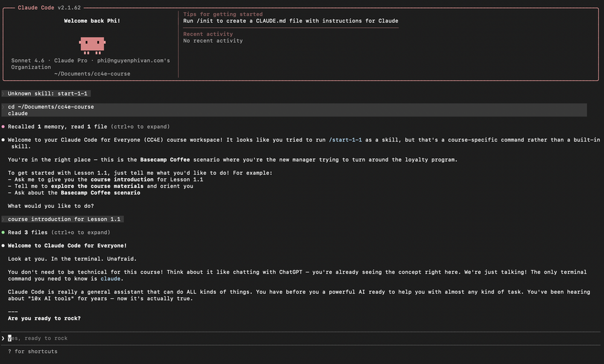This screenshot has height=364, width=604.
Task: Click the pink Claude Code mascot icon
Action: pyautogui.click(x=92, y=45)
